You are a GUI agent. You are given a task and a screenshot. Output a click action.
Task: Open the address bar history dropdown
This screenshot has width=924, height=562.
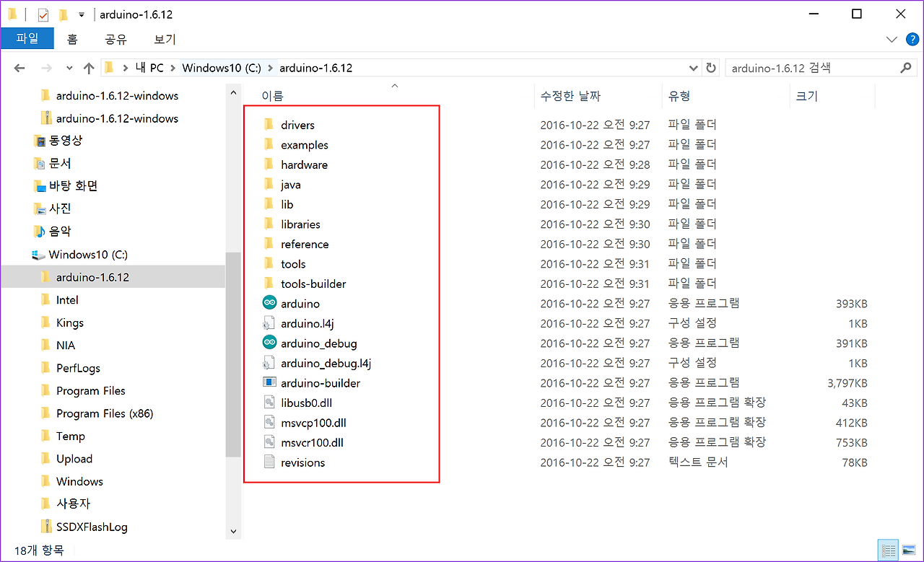[694, 68]
